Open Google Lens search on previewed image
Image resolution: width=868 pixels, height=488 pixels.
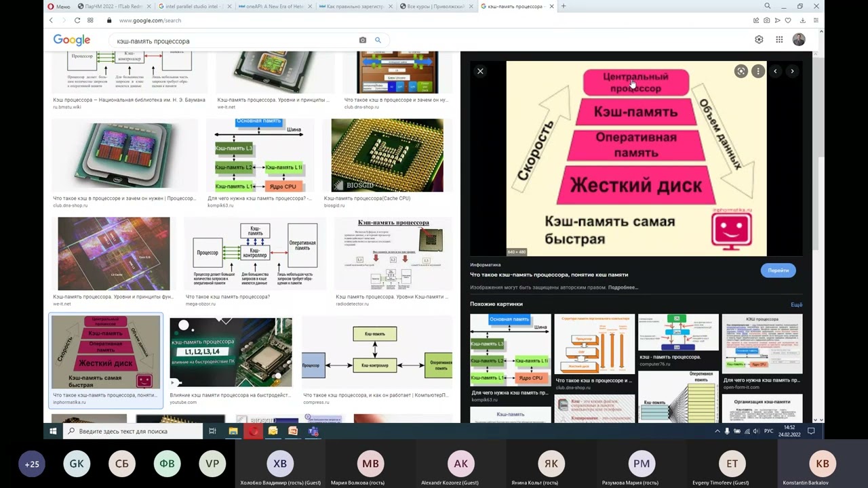[741, 71]
